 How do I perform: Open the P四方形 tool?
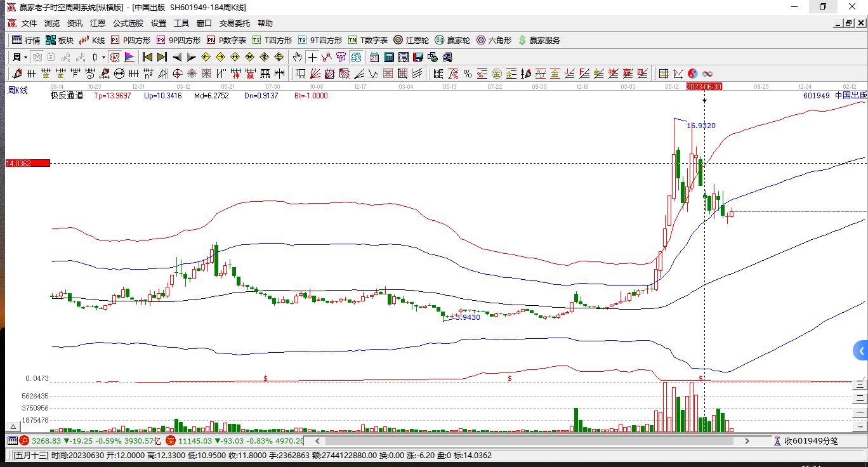pyautogui.click(x=131, y=40)
